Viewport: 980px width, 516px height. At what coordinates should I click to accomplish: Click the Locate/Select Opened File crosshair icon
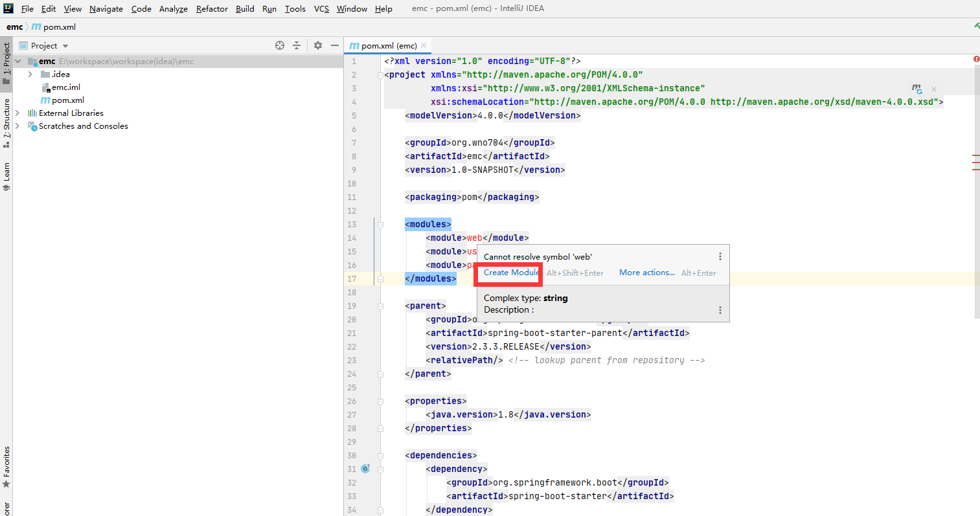coord(280,45)
